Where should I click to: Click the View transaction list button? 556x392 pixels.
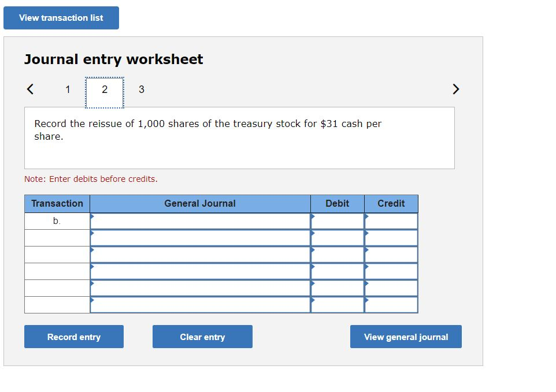click(61, 17)
